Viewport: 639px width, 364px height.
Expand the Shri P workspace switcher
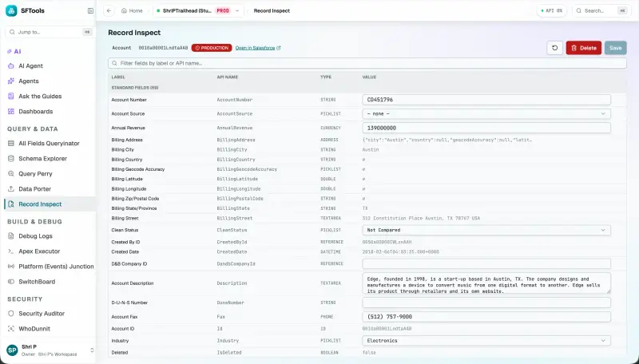pos(92,350)
